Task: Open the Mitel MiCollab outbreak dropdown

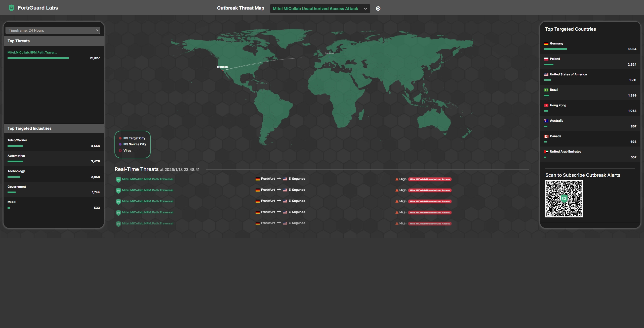Action: [320, 9]
